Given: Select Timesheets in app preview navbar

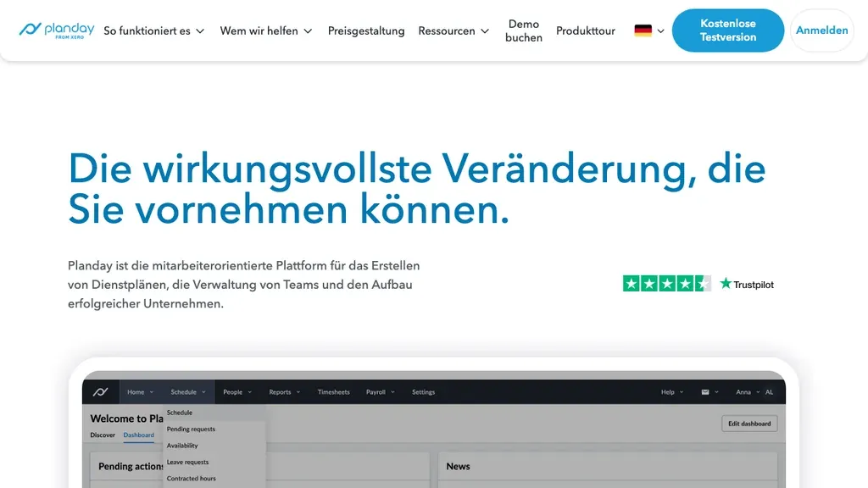Looking at the screenshot, I should 333,391.
